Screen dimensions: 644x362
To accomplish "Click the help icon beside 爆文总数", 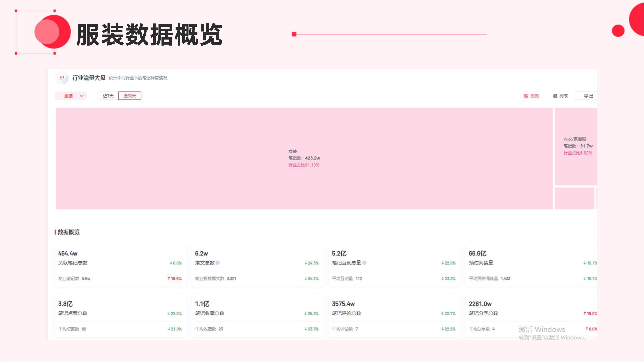I will pyautogui.click(x=218, y=263).
